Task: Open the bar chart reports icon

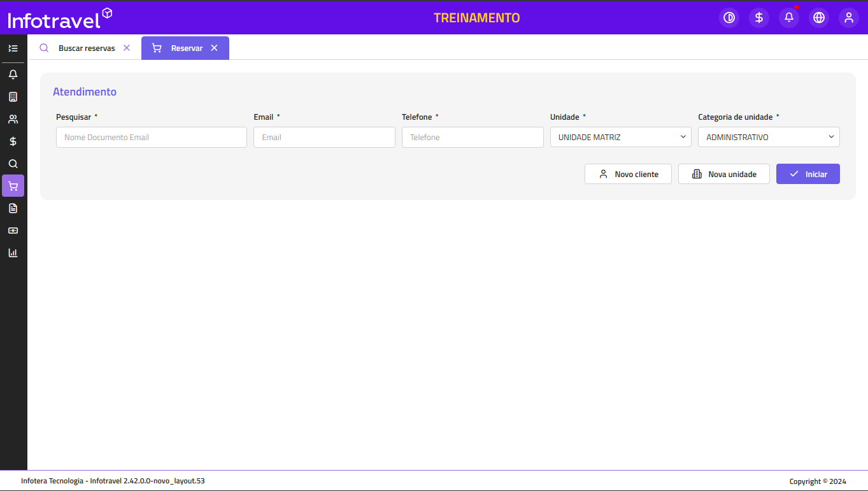Action: coord(13,253)
